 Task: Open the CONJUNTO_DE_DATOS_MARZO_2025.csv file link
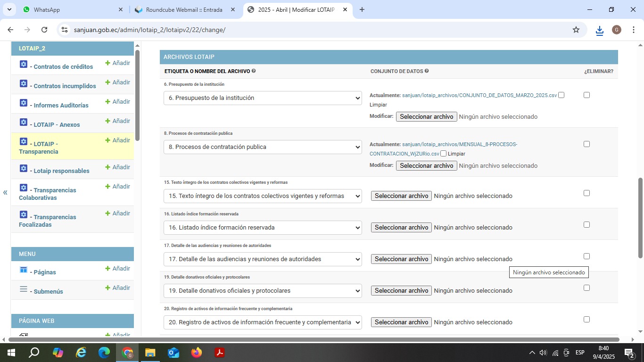[479, 95]
